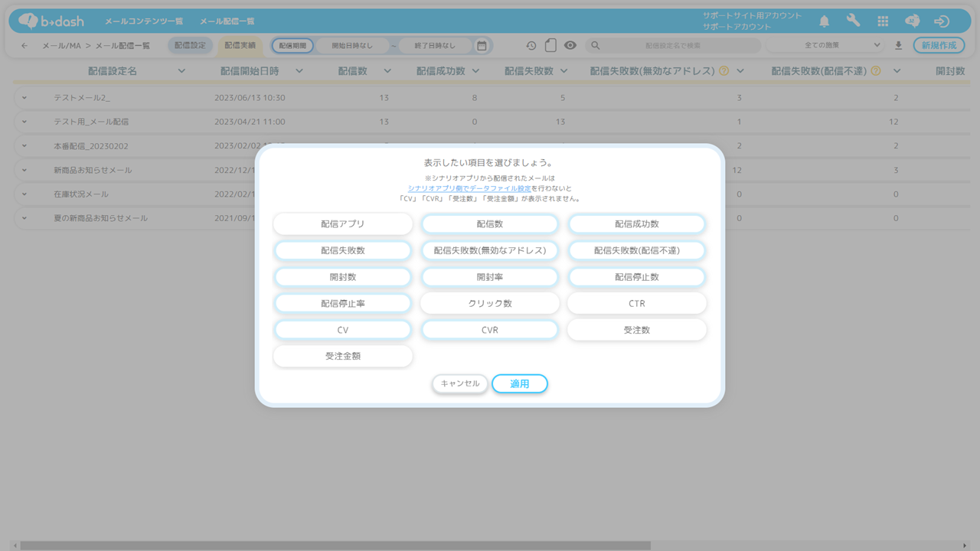Toggle the 受注金額 item in the dialog

343,356
